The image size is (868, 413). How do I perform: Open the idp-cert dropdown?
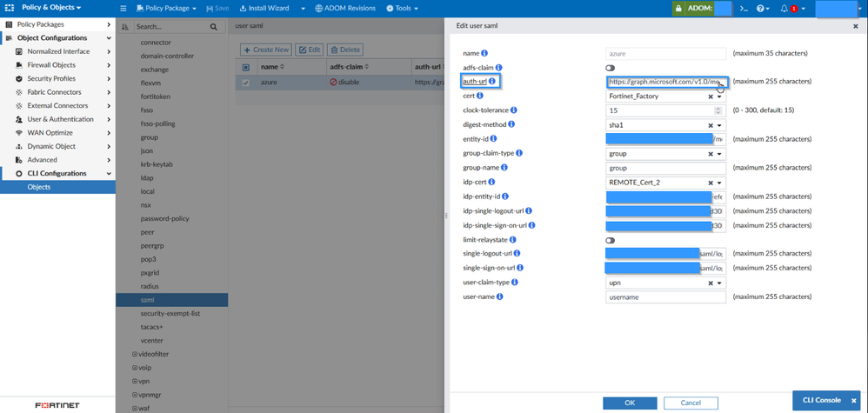(x=719, y=183)
